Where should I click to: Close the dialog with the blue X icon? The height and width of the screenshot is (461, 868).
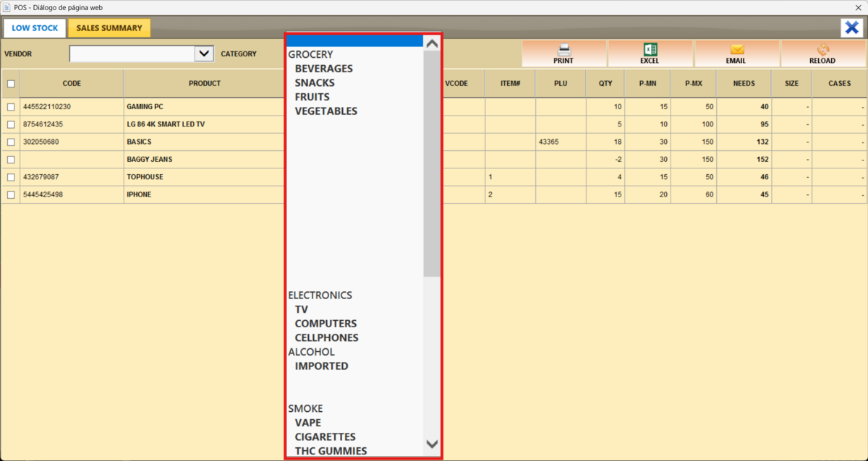tap(851, 27)
